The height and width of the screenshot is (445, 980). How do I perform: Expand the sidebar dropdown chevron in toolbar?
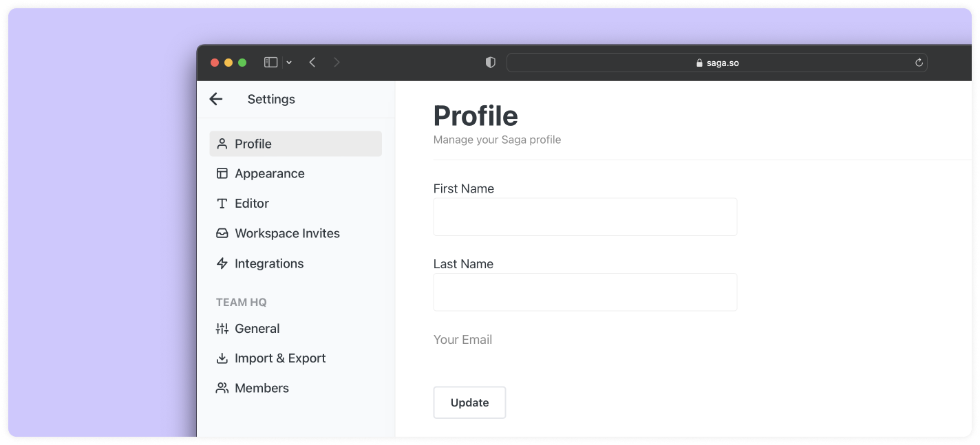click(x=289, y=63)
